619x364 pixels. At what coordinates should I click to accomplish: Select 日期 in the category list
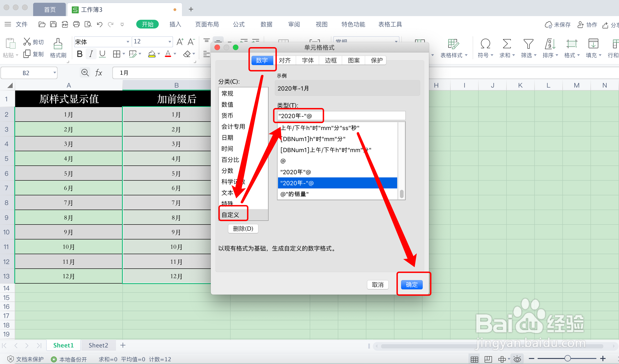(227, 138)
